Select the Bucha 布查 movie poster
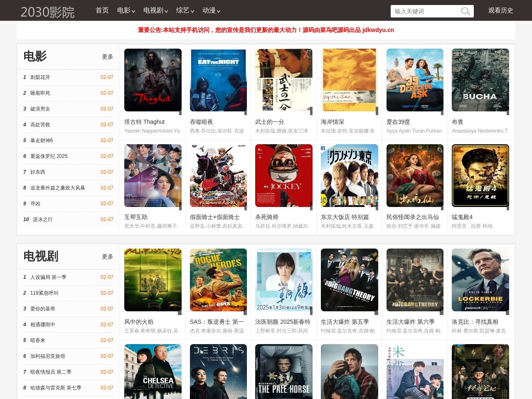Image resolution: width=532 pixels, height=399 pixels. tap(480, 80)
